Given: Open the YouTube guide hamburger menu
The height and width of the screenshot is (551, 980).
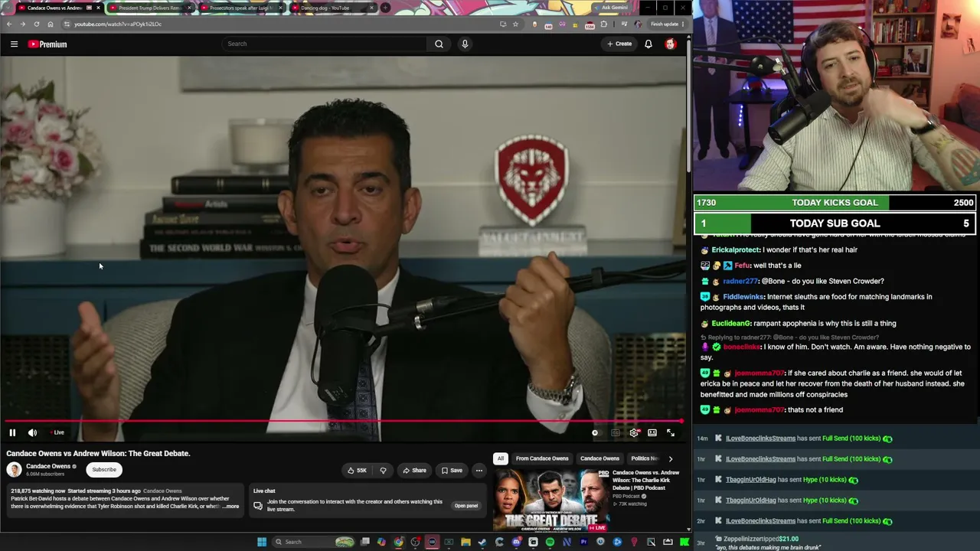Looking at the screenshot, I should tap(14, 44).
